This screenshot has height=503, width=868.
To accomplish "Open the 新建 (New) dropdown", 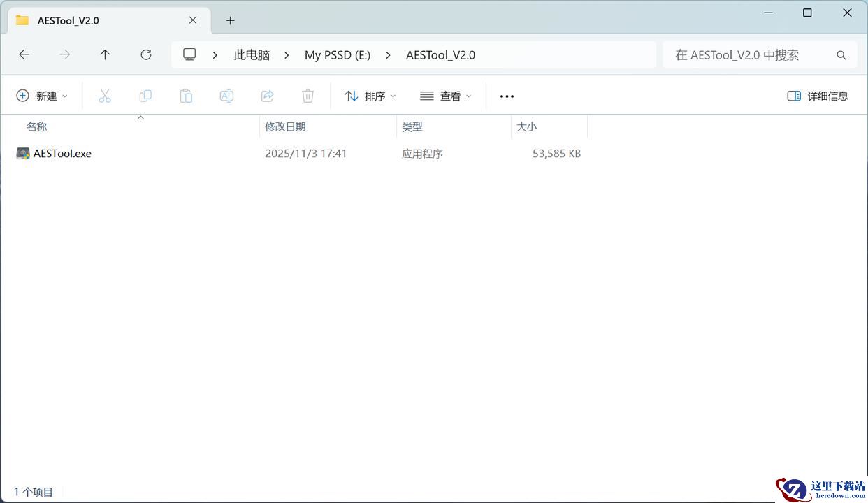I will pos(42,96).
